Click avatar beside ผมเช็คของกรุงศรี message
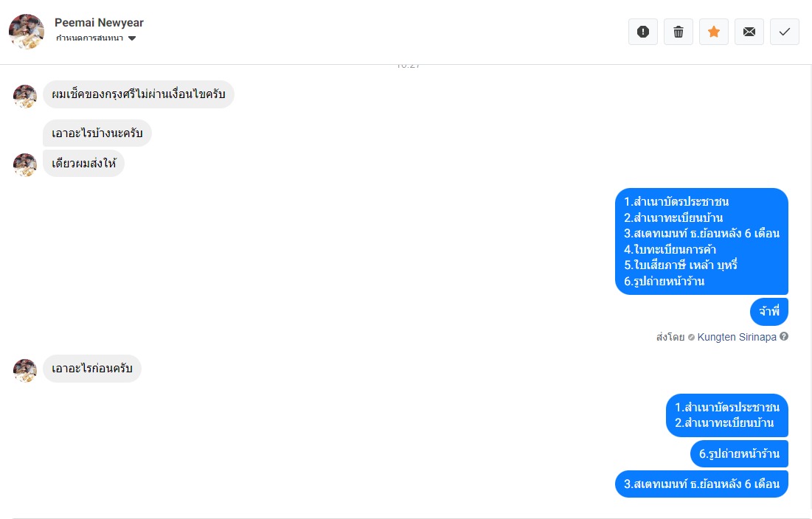This screenshot has width=812, height=519. point(25,97)
